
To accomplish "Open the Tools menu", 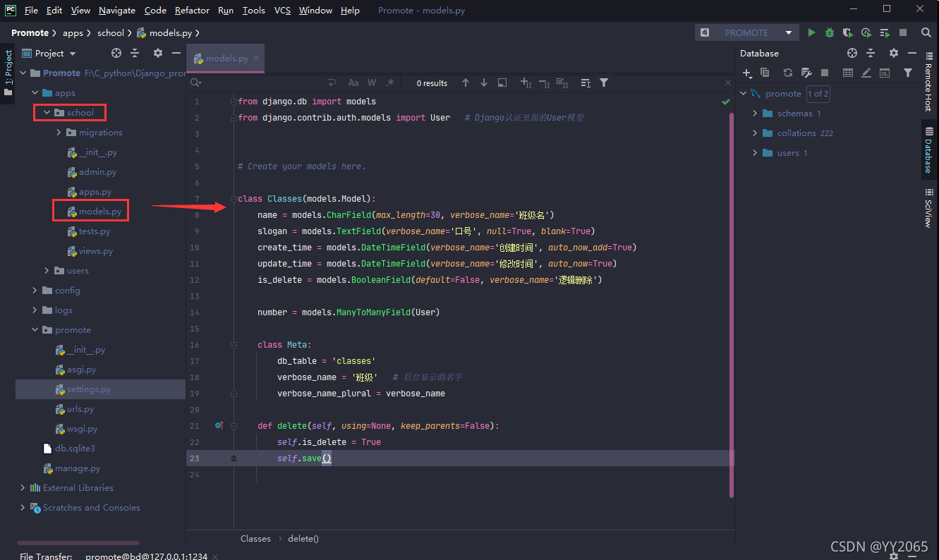I will click(253, 10).
